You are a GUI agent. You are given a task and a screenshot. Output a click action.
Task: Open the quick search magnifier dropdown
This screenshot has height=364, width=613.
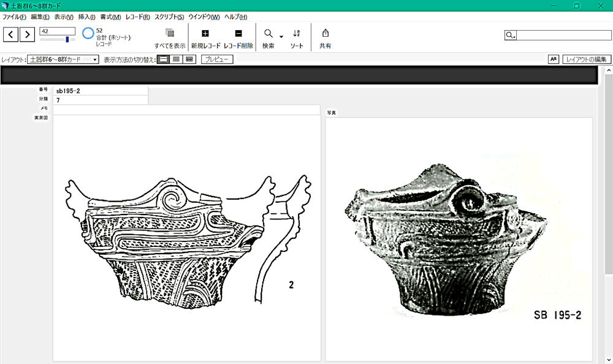pos(511,35)
